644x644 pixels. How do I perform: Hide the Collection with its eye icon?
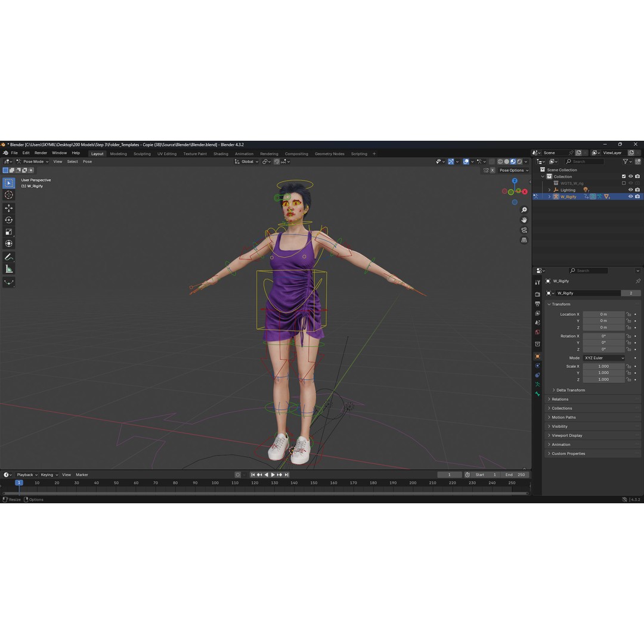click(x=630, y=177)
